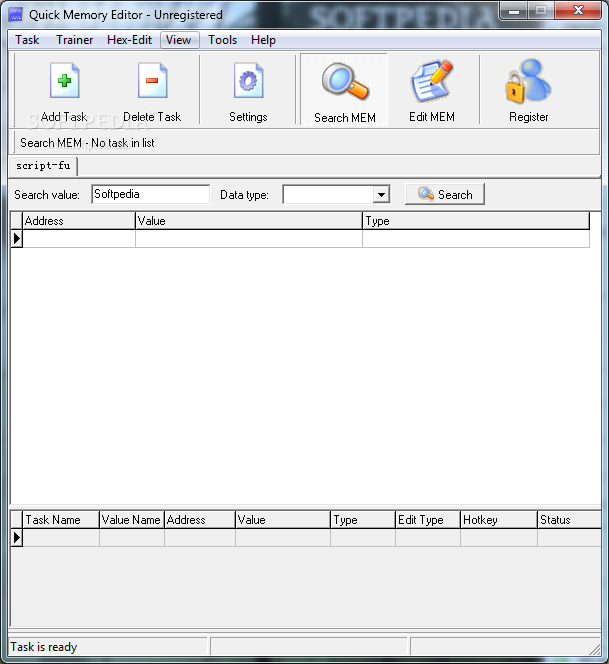Click the window resize grip corner
The width and height of the screenshot is (609, 664).
pyautogui.click(x=595, y=650)
